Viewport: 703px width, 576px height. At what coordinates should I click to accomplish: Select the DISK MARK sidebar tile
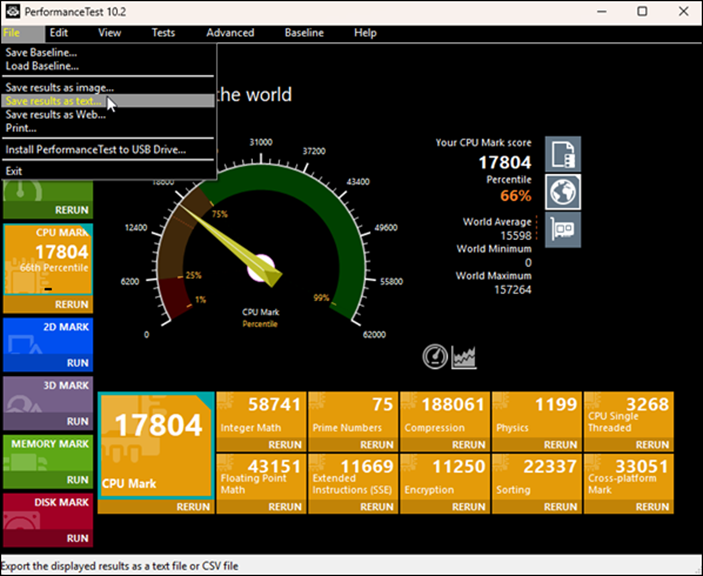click(48, 511)
